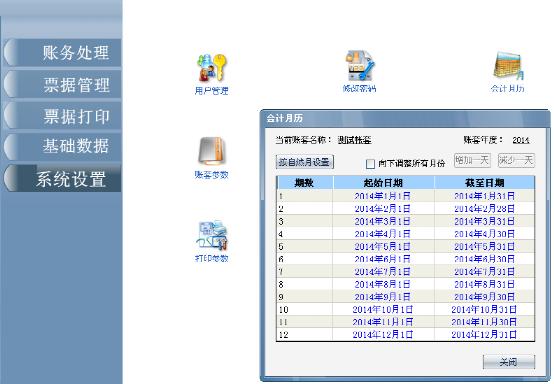Viewport: 554px width, 384px height.
Task: Open the 会计月历 accounting calendar icon
Action: [507, 72]
